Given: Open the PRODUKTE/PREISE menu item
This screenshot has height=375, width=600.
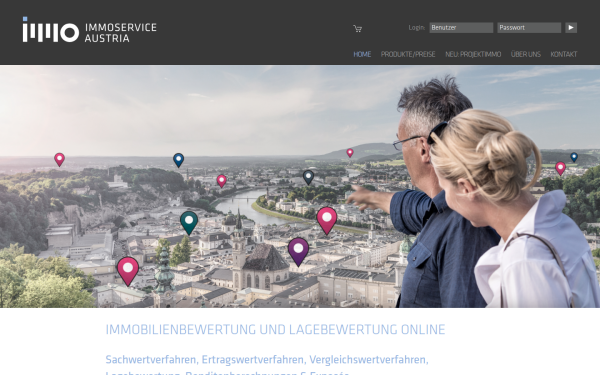Looking at the screenshot, I should 408,54.
